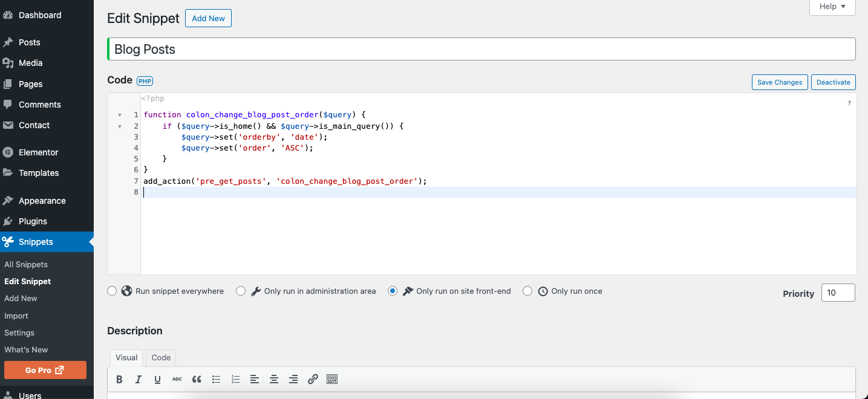Open Edit Snippet submenu item
Screen dimensions: 868x399
coord(27,281)
